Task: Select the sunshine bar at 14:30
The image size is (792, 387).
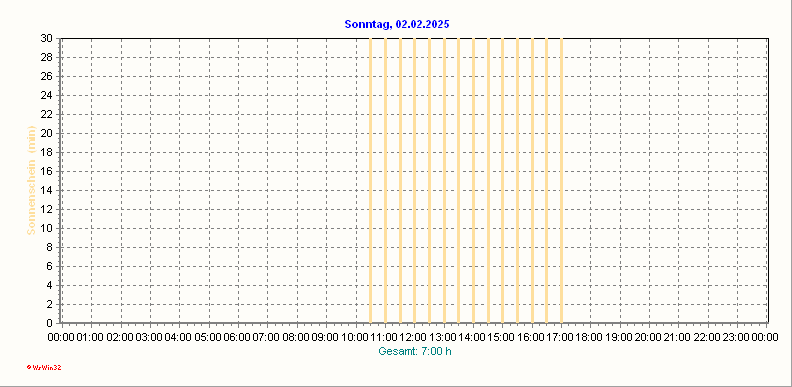Action: click(488, 180)
